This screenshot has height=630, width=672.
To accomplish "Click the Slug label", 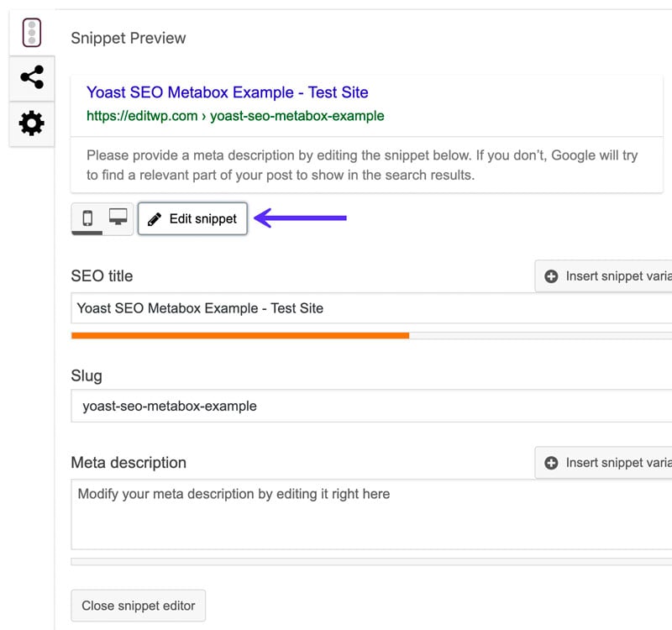I will (x=87, y=375).
